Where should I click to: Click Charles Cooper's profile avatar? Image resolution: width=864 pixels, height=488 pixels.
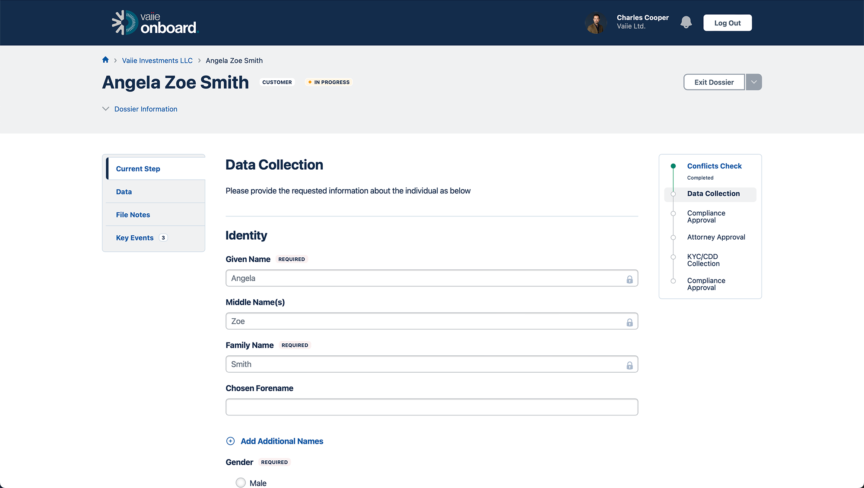(596, 23)
